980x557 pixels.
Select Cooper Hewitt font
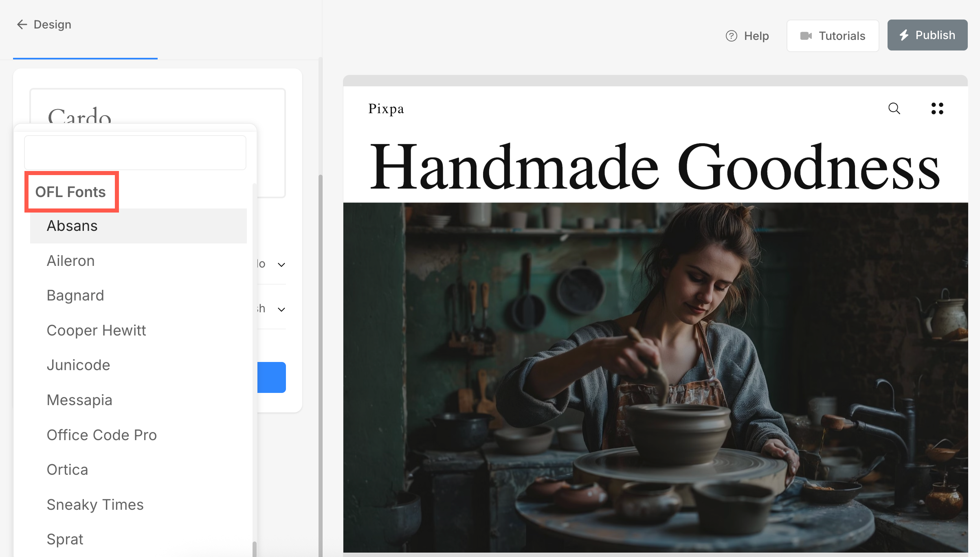coord(96,330)
